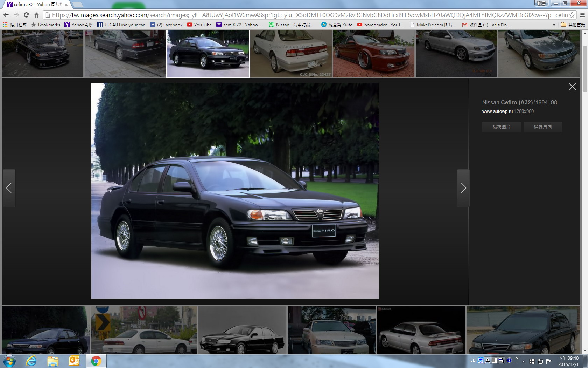The height and width of the screenshot is (368, 588).
Task: Open the (2) Facebook bookmark
Action: 167,25
